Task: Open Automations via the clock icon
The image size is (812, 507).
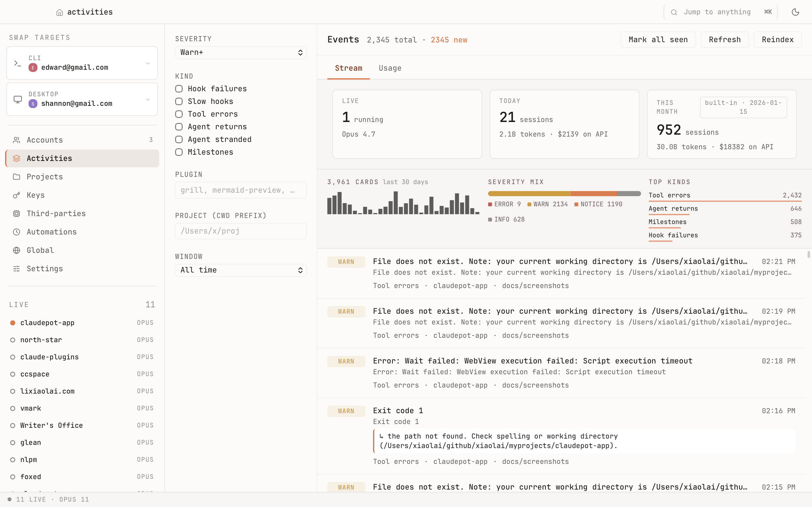Action: (17, 232)
